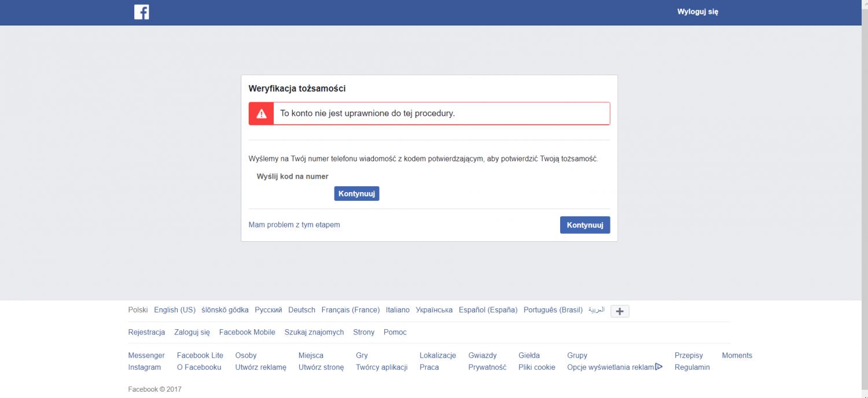Image resolution: width=868 pixels, height=398 pixels.
Task: Open Pliki cookie link
Action: pos(536,367)
